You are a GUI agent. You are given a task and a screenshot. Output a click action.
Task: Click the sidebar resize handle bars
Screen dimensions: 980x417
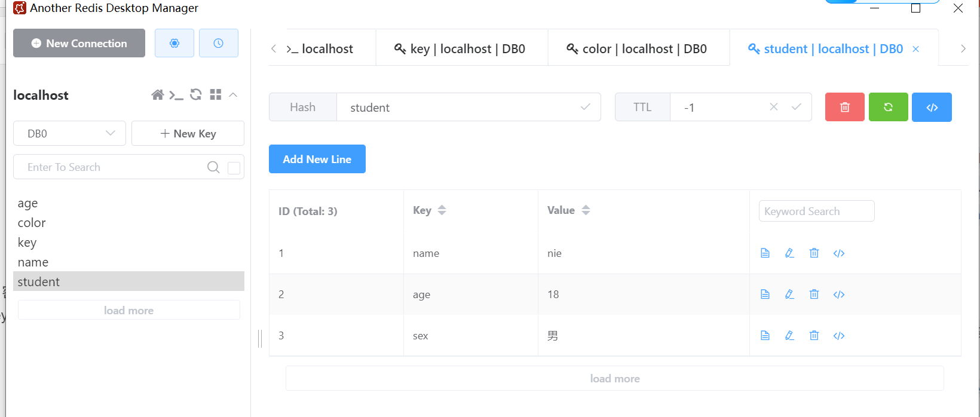point(260,338)
